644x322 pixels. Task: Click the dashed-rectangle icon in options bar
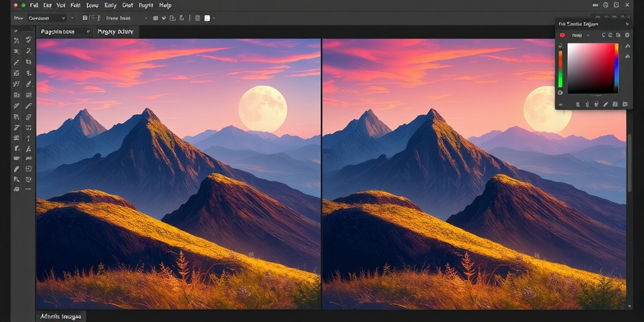[96, 18]
